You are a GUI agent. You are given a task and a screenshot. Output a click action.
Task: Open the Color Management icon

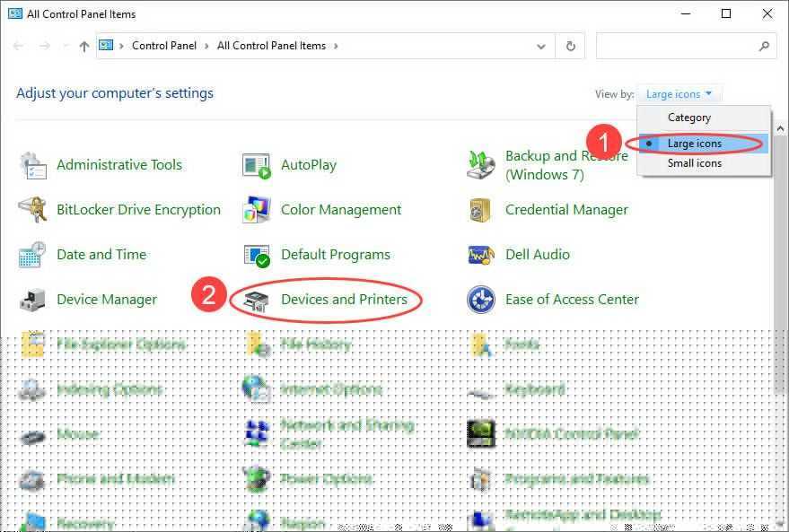(257, 210)
